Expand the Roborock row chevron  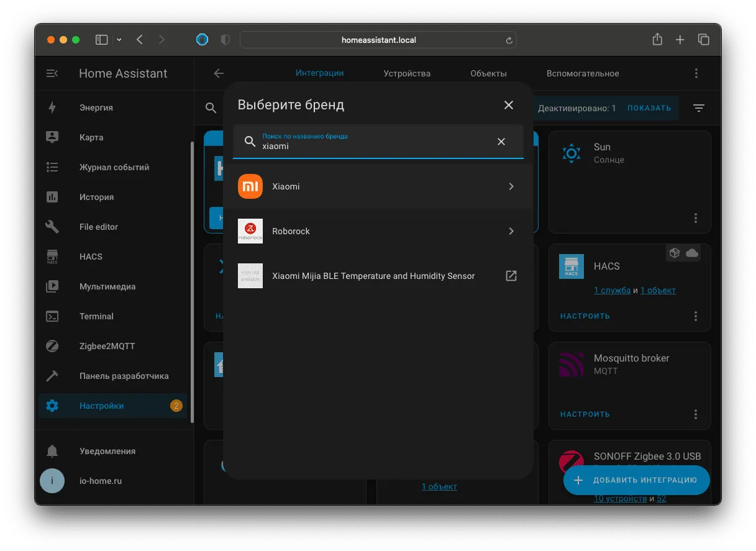(511, 231)
